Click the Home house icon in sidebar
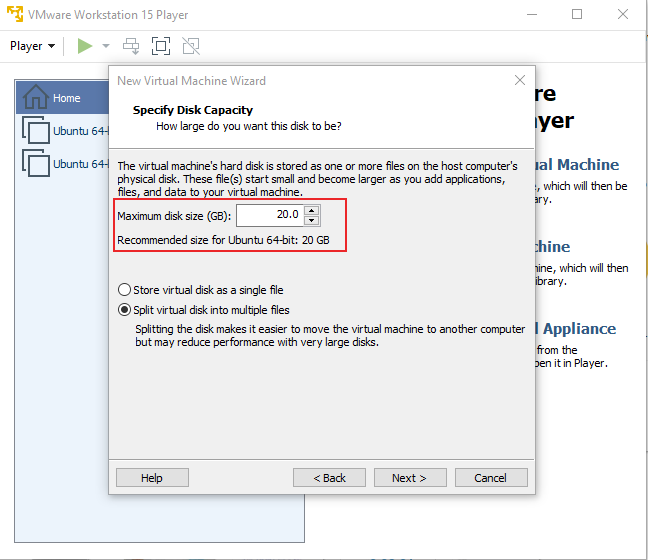Image resolution: width=648 pixels, height=560 pixels. coord(36,96)
